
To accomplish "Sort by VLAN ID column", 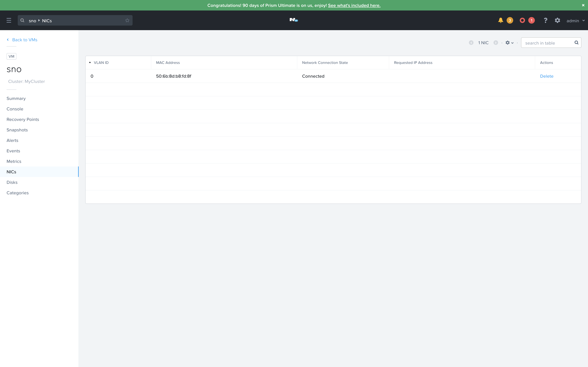I will pyautogui.click(x=101, y=63).
